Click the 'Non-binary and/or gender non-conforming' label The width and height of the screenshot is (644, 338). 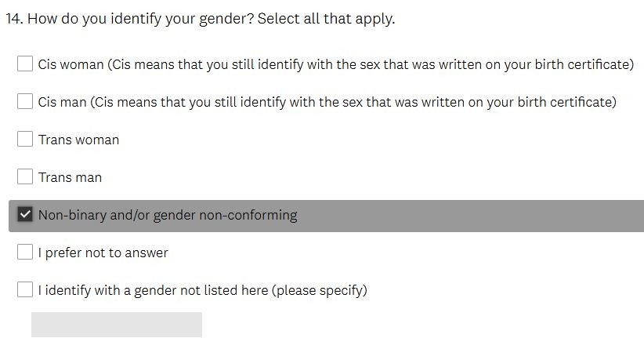coord(168,215)
